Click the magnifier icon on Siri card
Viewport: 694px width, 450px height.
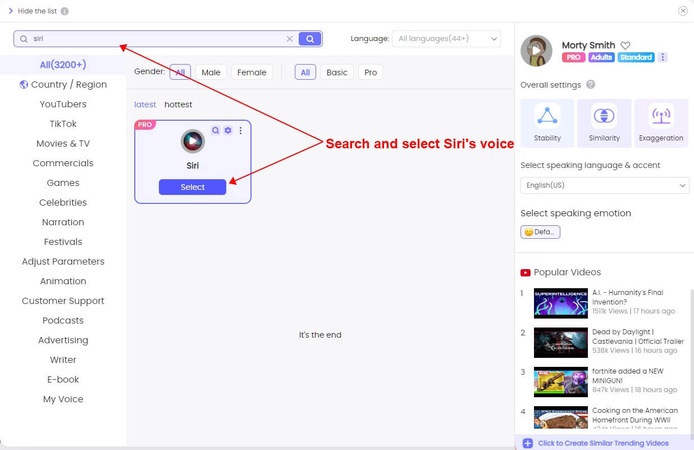tap(215, 130)
